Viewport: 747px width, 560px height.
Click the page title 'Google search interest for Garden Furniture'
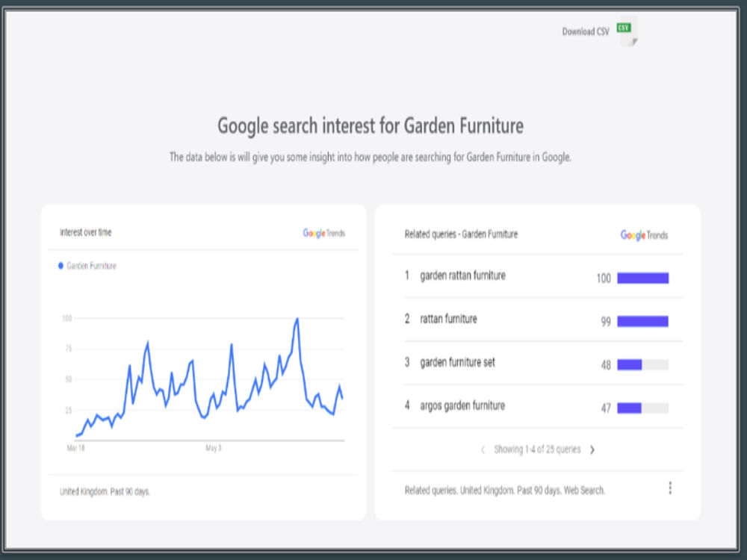[x=371, y=126]
